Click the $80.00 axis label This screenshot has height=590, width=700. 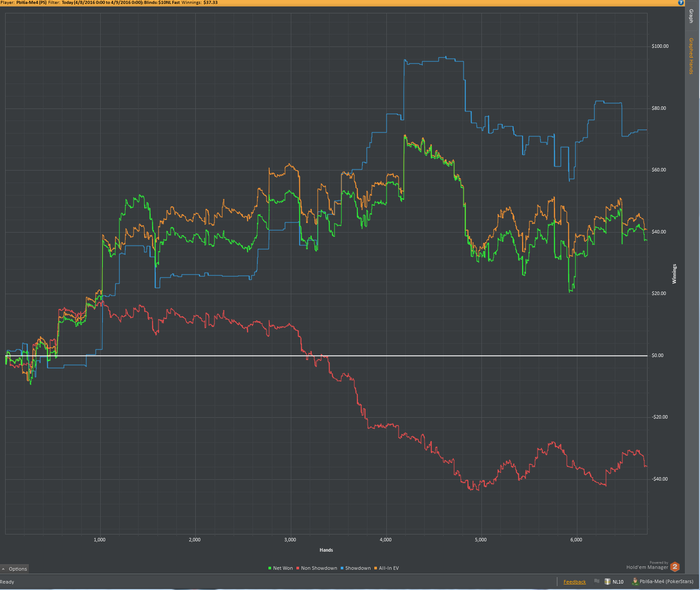tap(659, 108)
